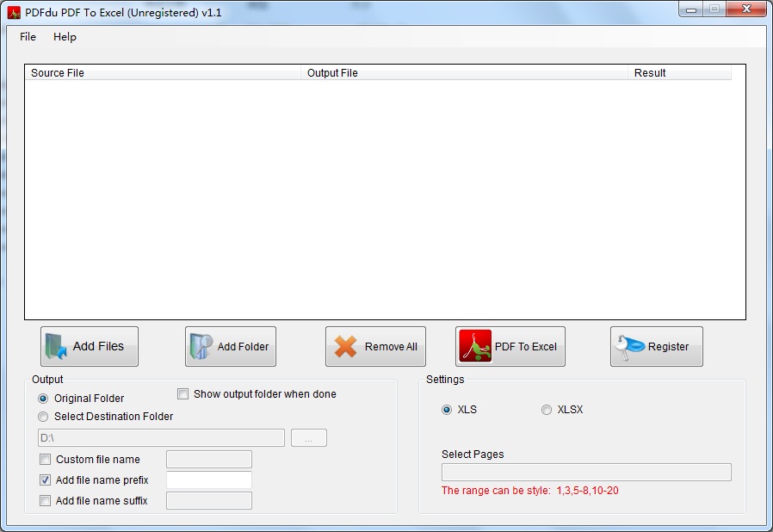Click the Output File column header

464,73
